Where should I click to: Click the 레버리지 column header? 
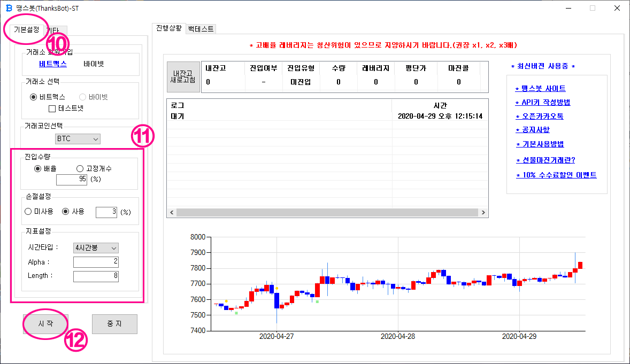[375, 68]
